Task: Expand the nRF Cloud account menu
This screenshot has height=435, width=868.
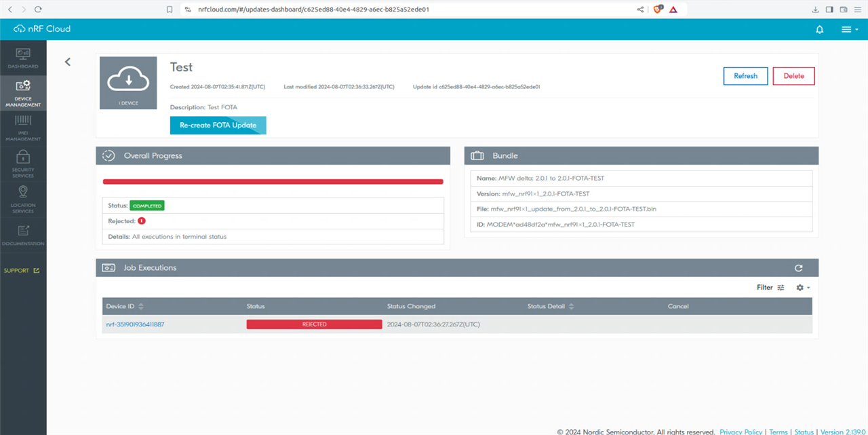Action: [850, 30]
